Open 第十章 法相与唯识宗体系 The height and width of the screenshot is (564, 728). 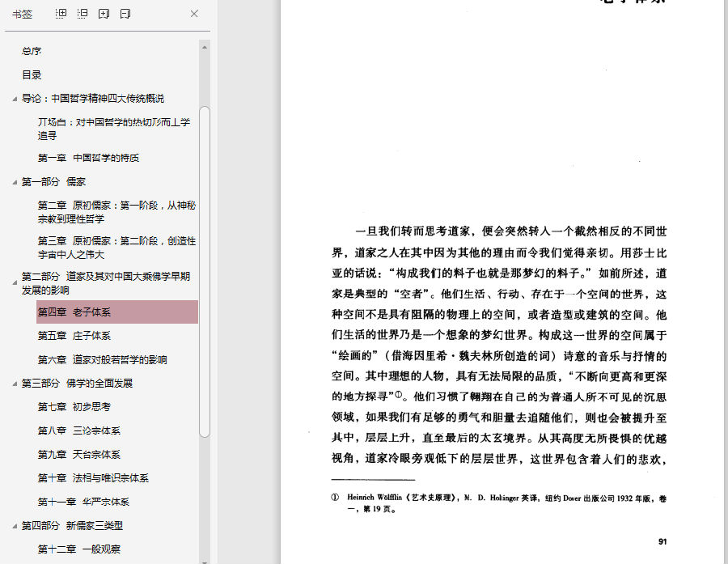tap(93, 478)
